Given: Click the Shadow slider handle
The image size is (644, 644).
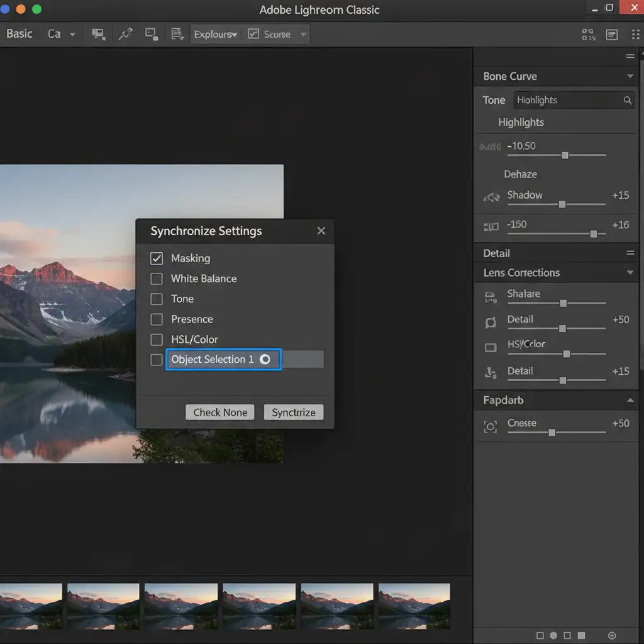Looking at the screenshot, I should point(562,204).
